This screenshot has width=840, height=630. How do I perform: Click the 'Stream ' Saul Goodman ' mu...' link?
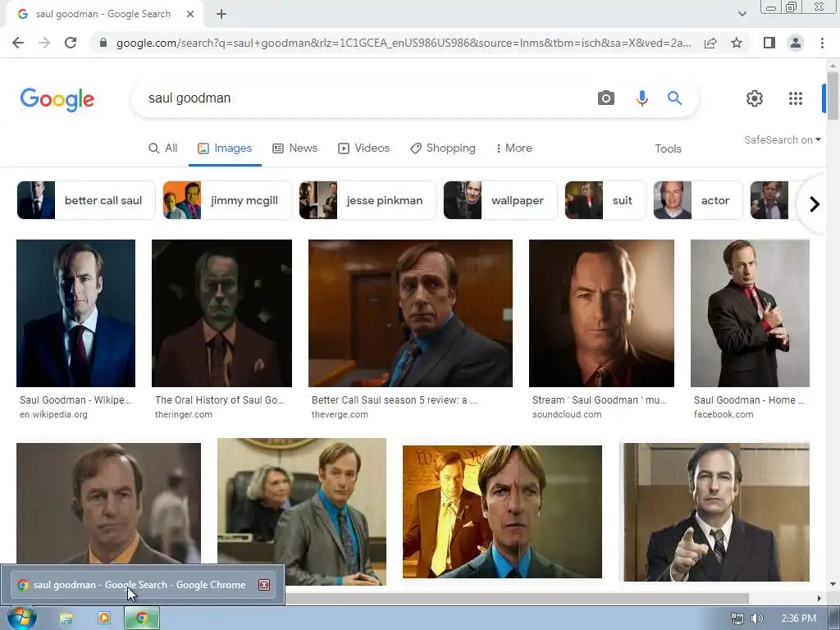coord(600,400)
